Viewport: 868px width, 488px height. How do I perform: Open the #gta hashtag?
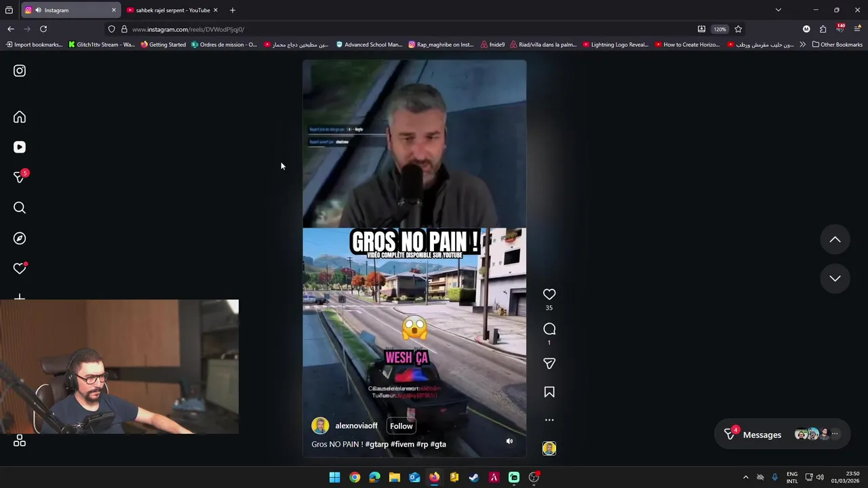[438, 445]
